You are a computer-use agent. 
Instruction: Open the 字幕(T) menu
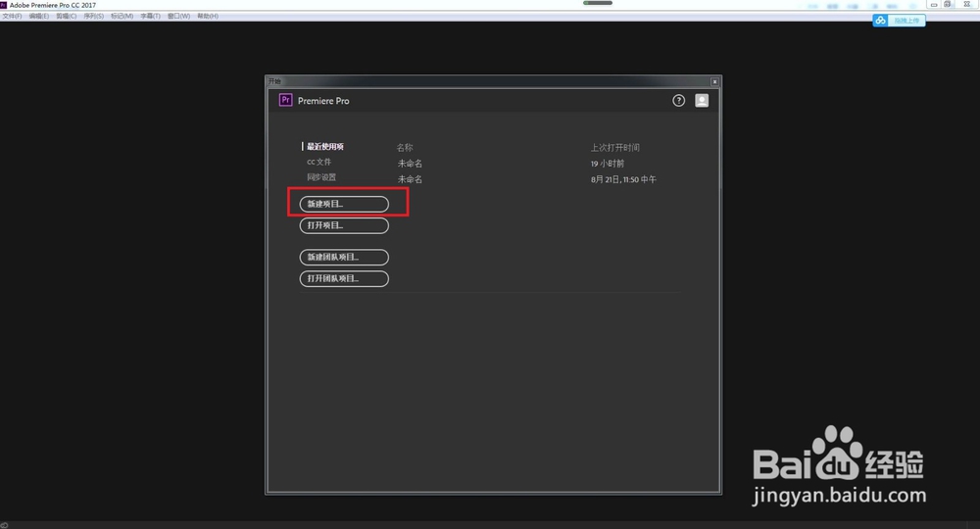click(150, 17)
